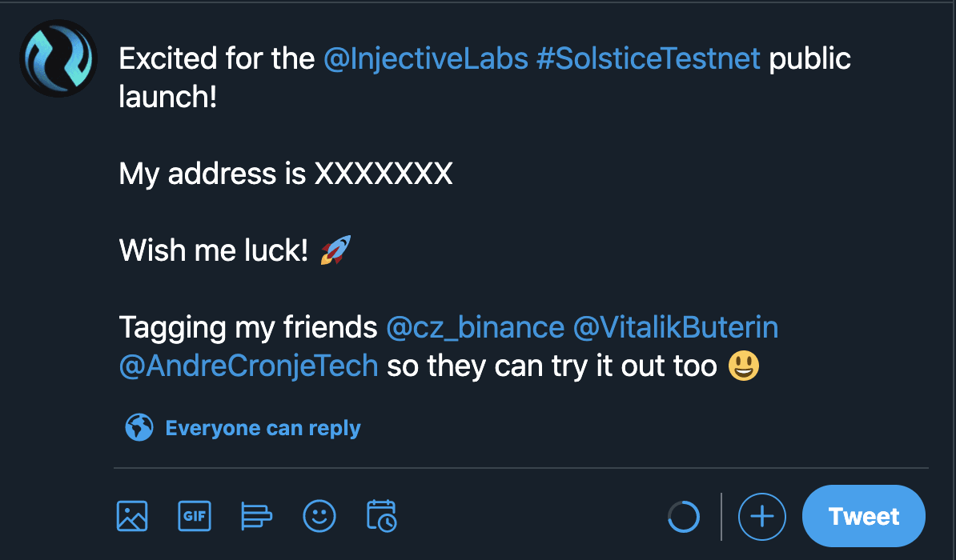The image size is (956, 560).
Task: Schedule the tweet with calendar icon
Action: click(x=382, y=516)
